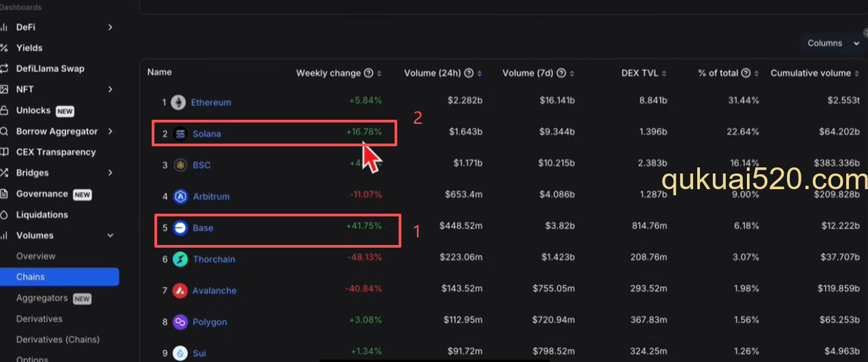Click the Base chain logo icon

click(x=180, y=228)
